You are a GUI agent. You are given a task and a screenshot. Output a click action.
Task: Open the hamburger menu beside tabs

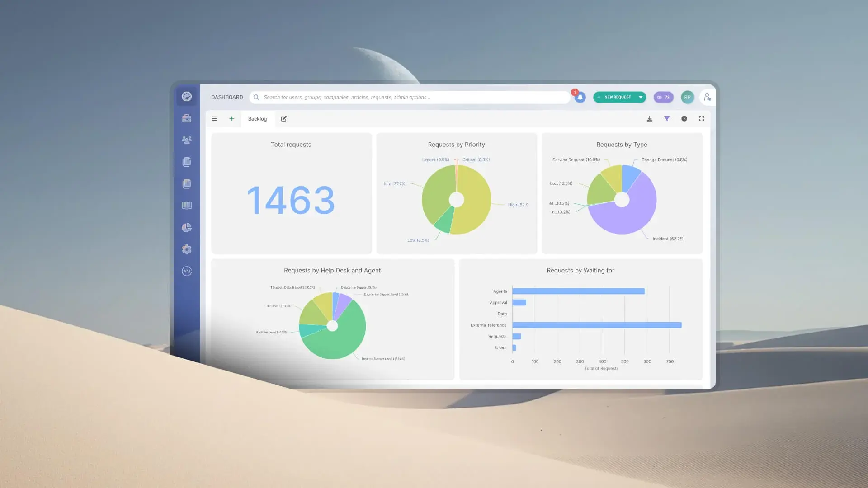point(214,119)
